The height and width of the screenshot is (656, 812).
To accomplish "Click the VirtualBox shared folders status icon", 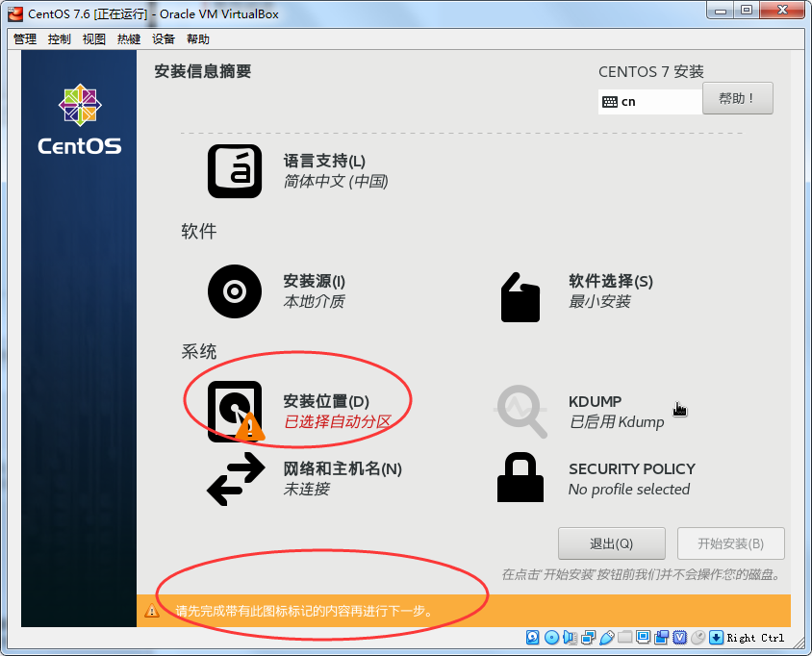I will pos(625,638).
